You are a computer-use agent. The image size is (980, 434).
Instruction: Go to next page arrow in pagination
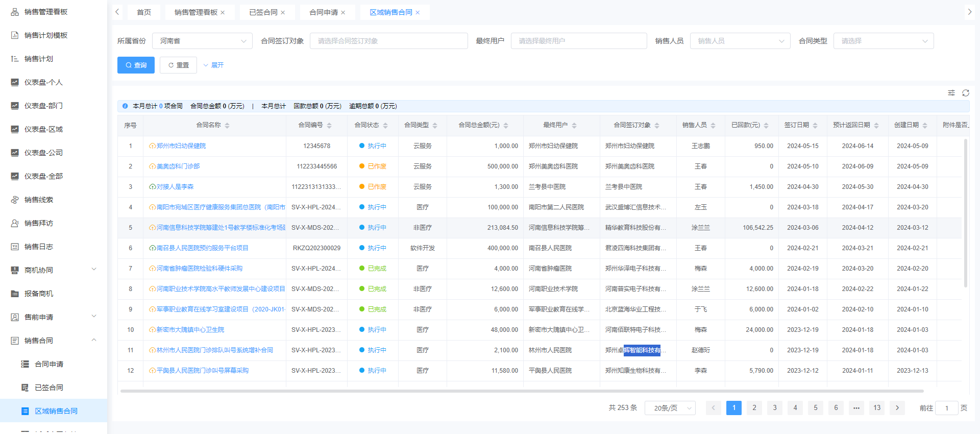pyautogui.click(x=897, y=407)
